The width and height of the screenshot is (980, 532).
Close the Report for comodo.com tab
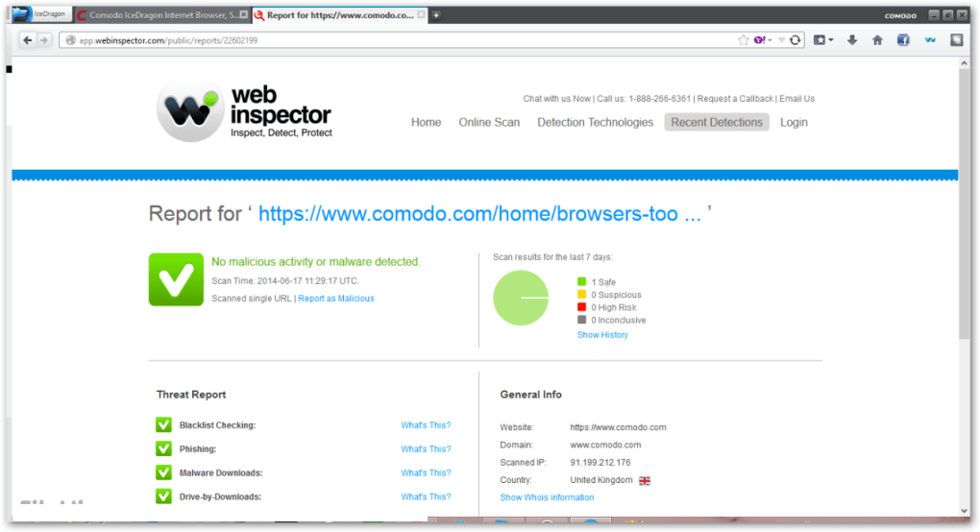[421, 15]
